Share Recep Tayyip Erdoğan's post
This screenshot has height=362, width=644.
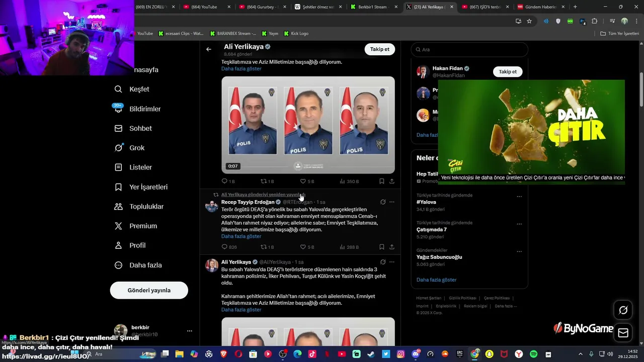tap(392, 247)
